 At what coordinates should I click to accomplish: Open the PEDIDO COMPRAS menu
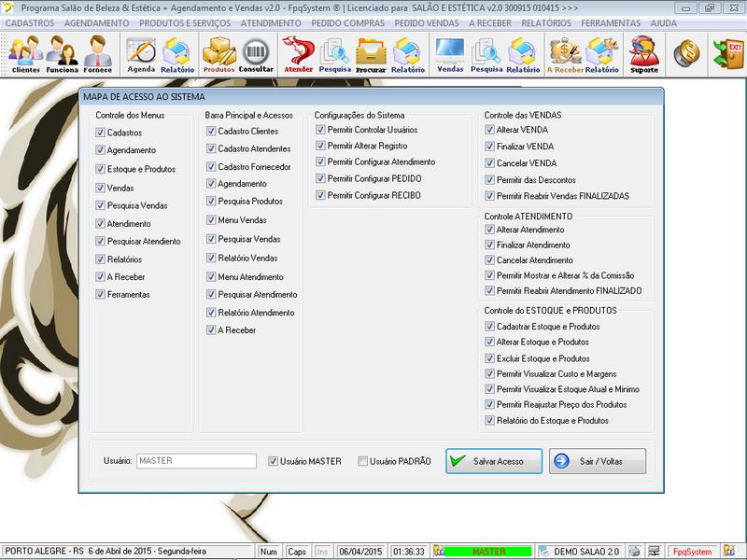pos(347,22)
